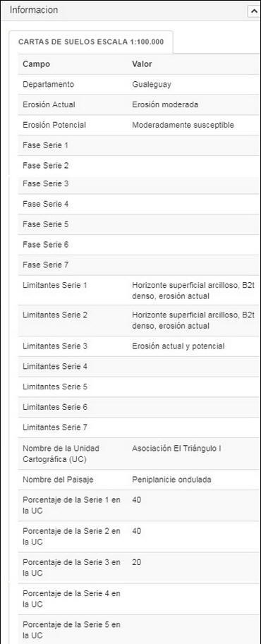Collapse the Informacion panel with the arrow
The image size is (261, 644).
(x=253, y=11)
